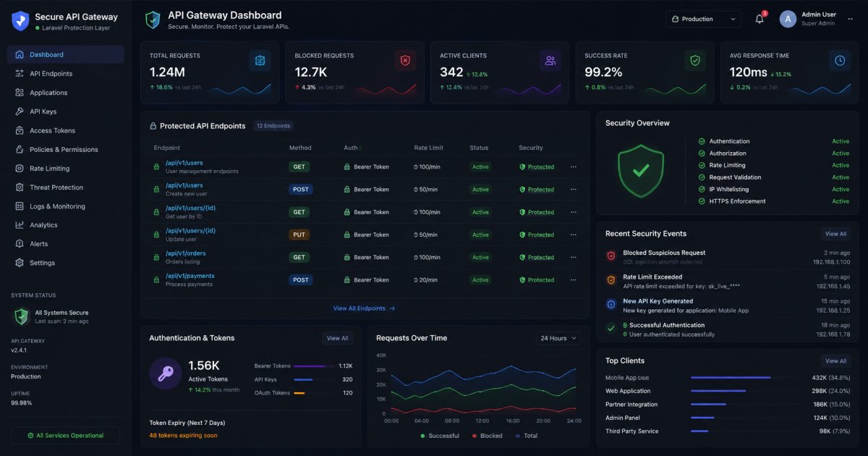Click the Web Application usage bar
This screenshot has width=868, height=456.
(718, 391)
